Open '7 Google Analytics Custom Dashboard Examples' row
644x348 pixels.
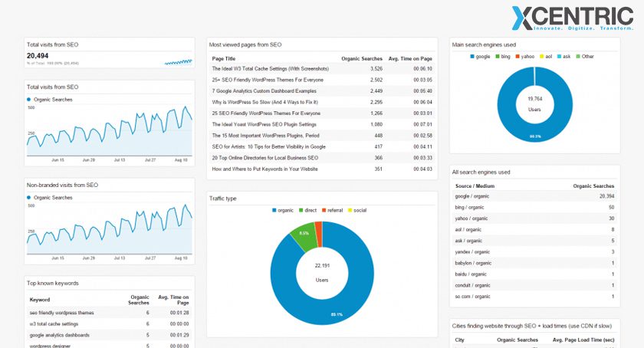[266, 90]
